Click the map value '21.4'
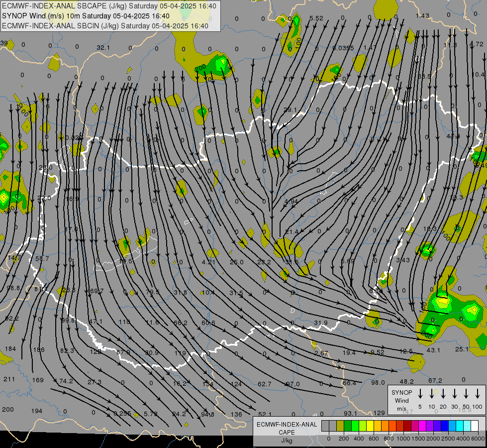 click(292, 231)
